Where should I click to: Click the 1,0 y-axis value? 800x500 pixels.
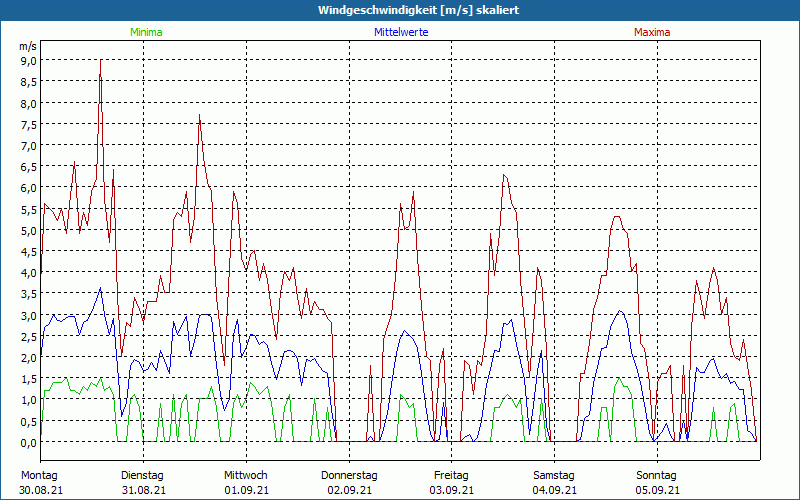pyautogui.click(x=29, y=400)
